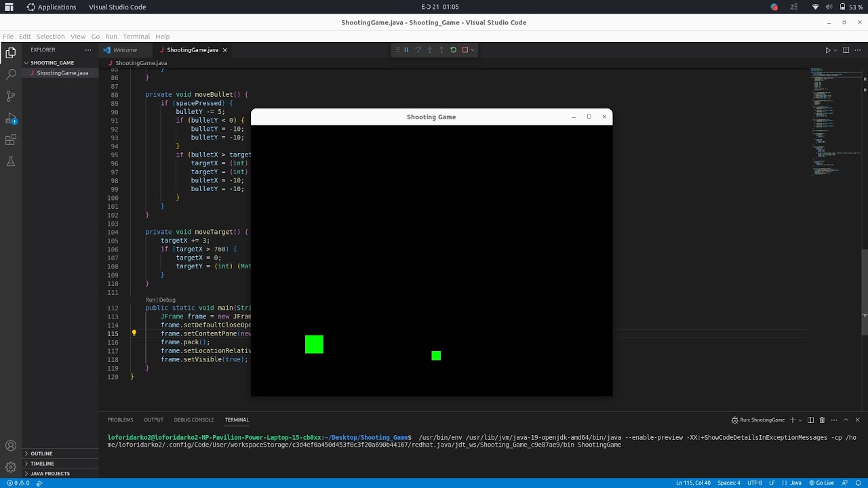The image size is (868, 488).
Task: Open the Go menu
Action: tap(96, 37)
